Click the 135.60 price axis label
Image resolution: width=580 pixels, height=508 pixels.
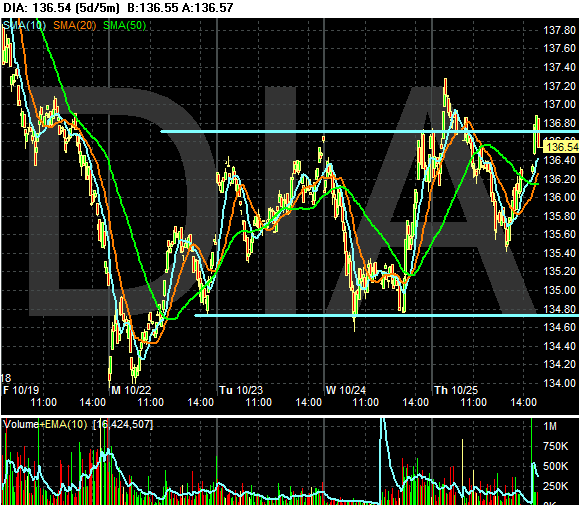pyautogui.click(x=559, y=234)
